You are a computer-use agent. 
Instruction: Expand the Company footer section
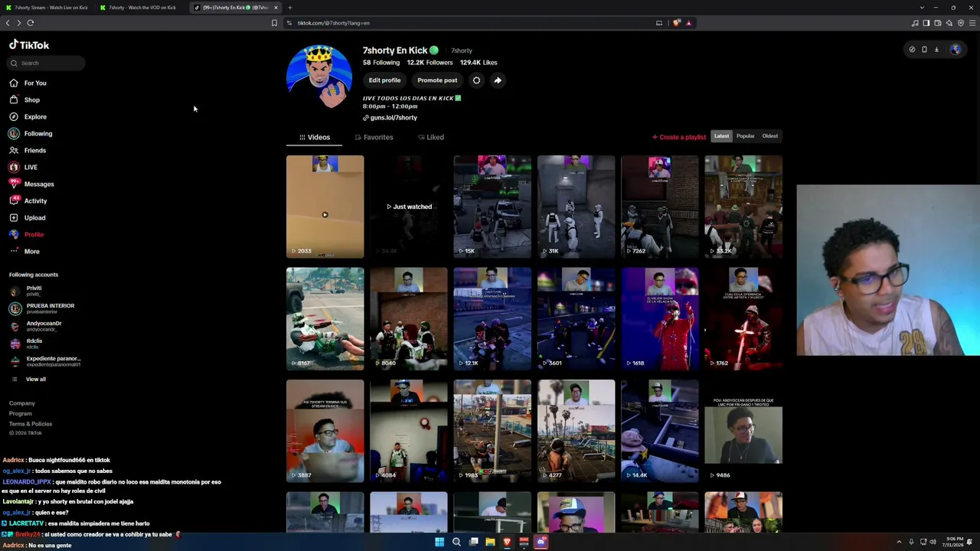22,403
